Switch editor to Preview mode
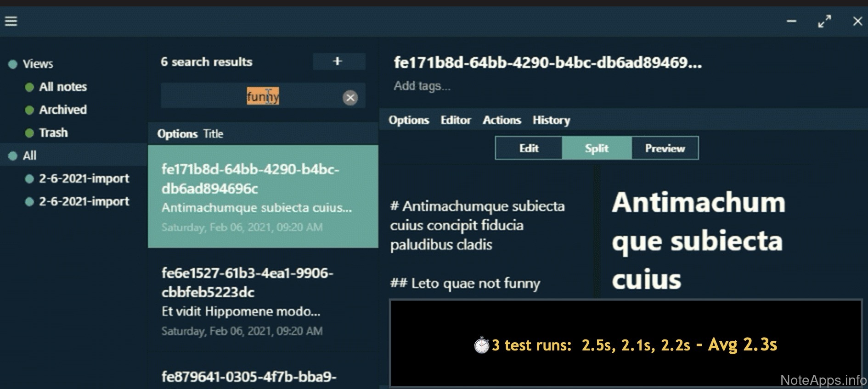868x389 pixels. pos(665,148)
